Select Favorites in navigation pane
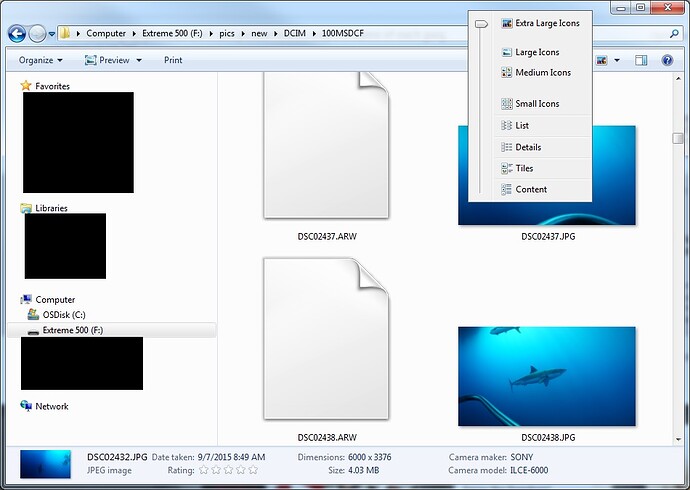 [x=52, y=86]
